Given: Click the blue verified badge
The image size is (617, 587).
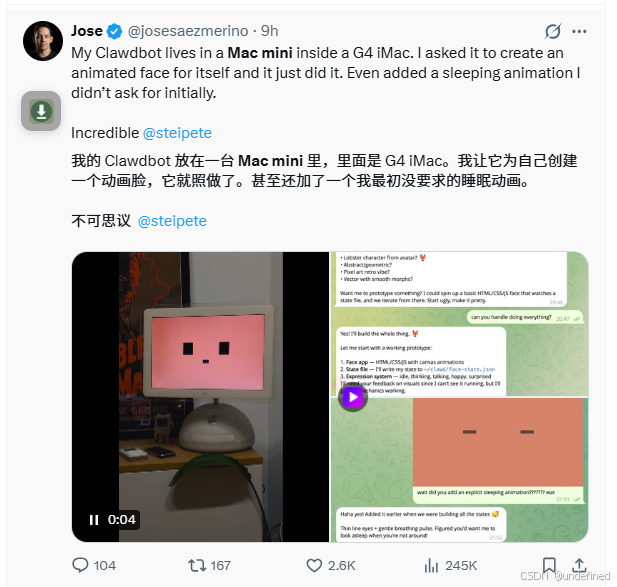Looking at the screenshot, I should point(115,31).
